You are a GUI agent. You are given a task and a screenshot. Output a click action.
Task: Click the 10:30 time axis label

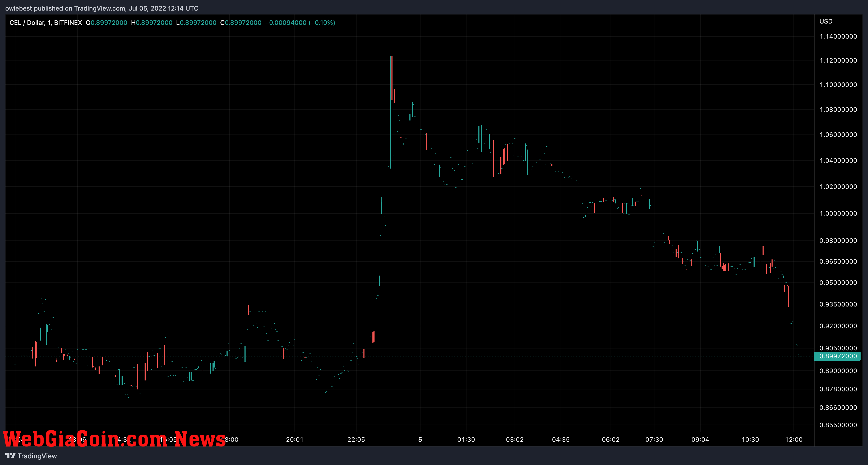coord(750,439)
